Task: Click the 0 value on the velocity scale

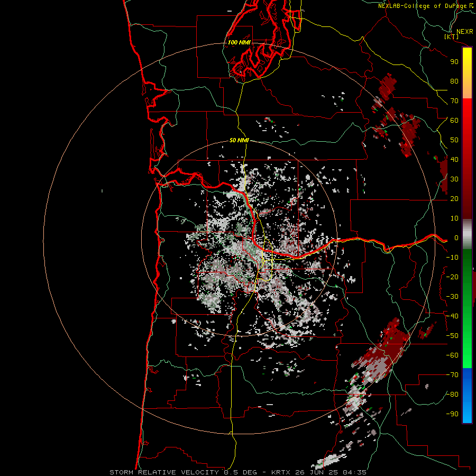Action: (456, 238)
